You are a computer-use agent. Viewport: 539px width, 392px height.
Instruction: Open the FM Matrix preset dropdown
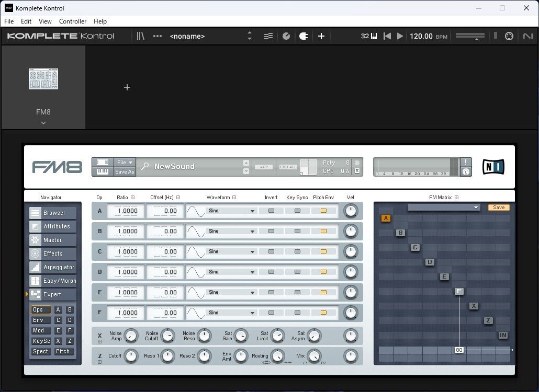tap(444, 207)
